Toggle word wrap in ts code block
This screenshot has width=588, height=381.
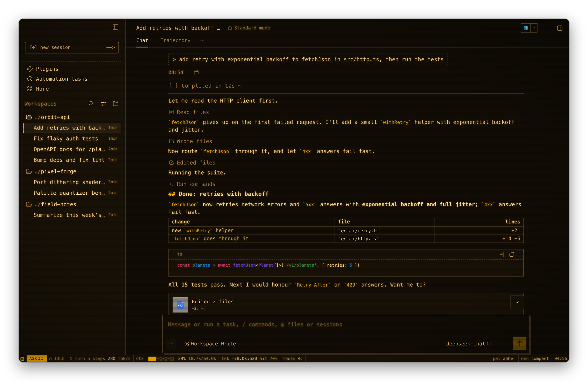(501, 254)
